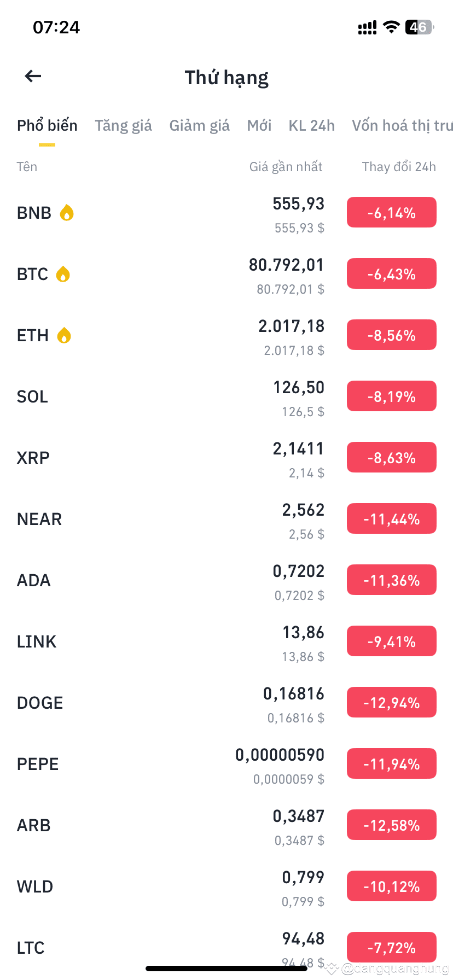Tap the home indicator bar at bottom
This screenshot has height=980, width=453.
pos(226,969)
